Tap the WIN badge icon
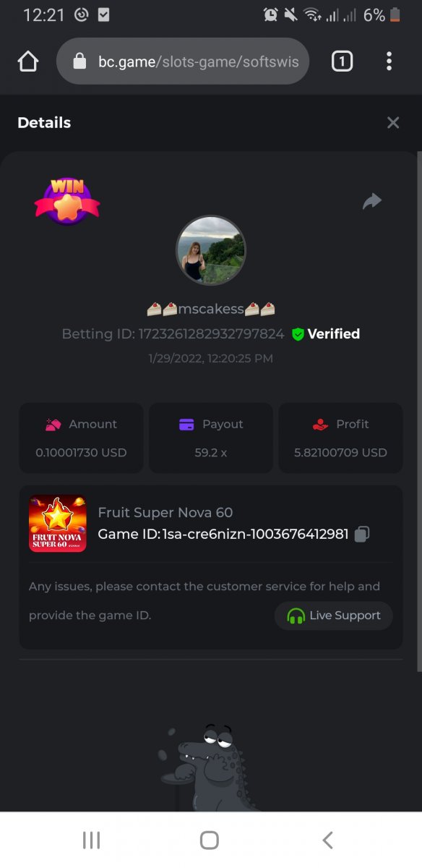Viewport: 422px width, 868px height. click(x=67, y=202)
